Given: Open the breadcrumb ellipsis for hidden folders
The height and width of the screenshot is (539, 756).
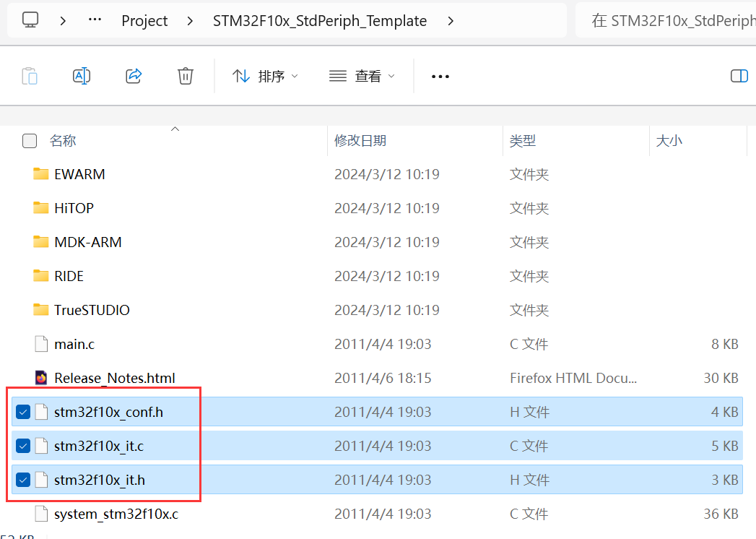Looking at the screenshot, I should tap(95, 20).
